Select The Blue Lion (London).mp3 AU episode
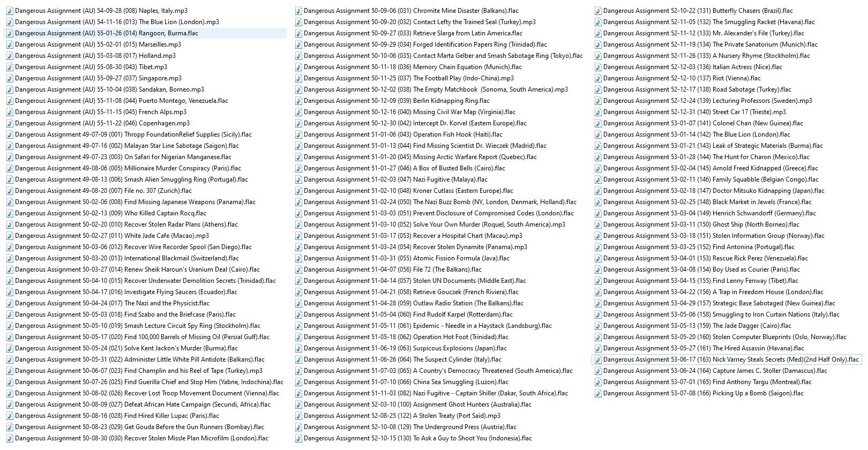This screenshot has width=868, height=450. [x=117, y=22]
